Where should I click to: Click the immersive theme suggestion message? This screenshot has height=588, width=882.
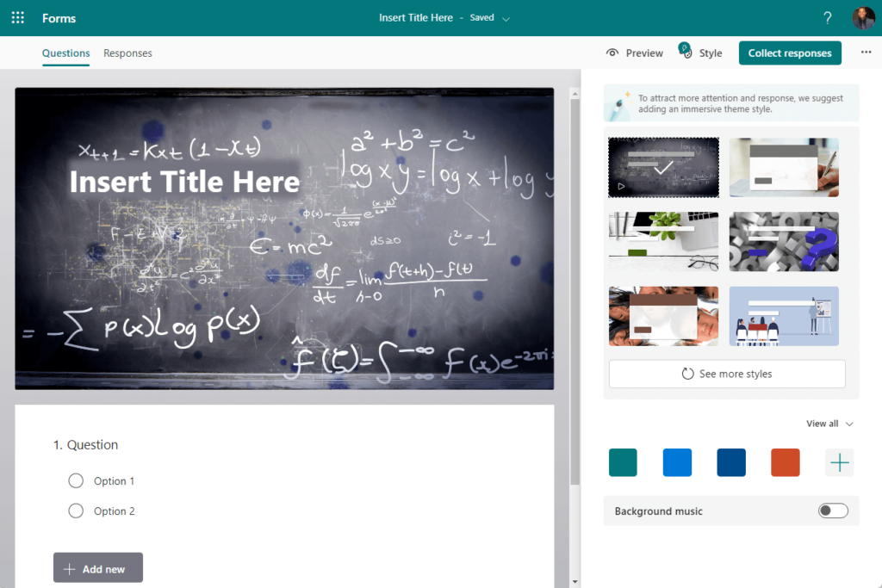pos(740,103)
